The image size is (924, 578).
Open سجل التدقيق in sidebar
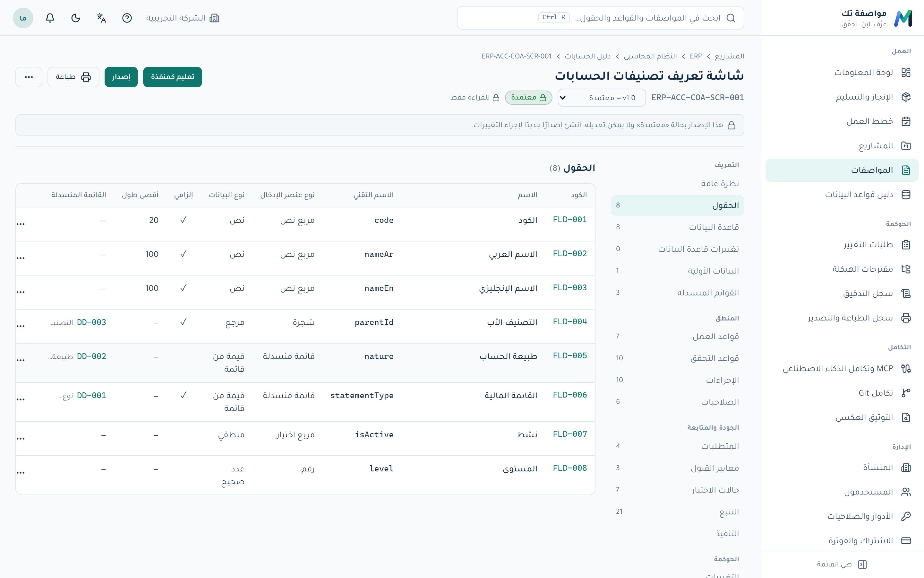coord(842,293)
